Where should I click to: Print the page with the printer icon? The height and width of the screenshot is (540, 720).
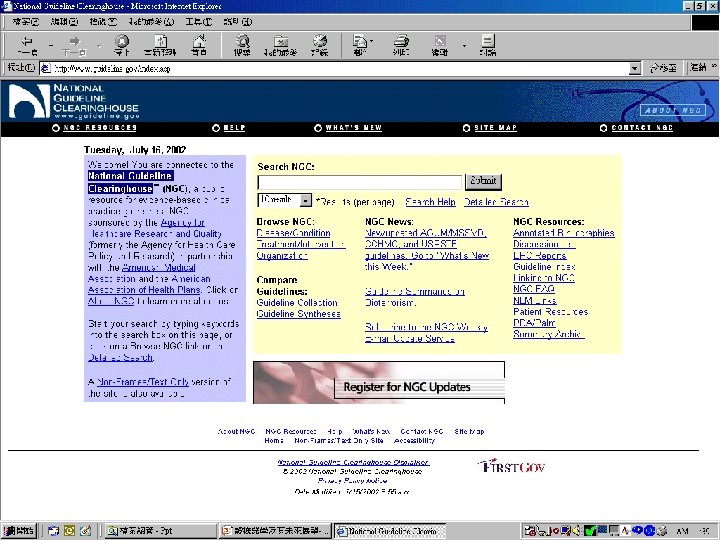(401, 45)
